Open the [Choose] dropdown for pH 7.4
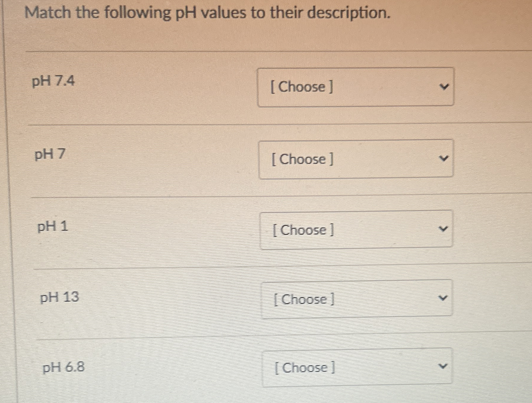This screenshot has height=403, width=532. pos(355,87)
